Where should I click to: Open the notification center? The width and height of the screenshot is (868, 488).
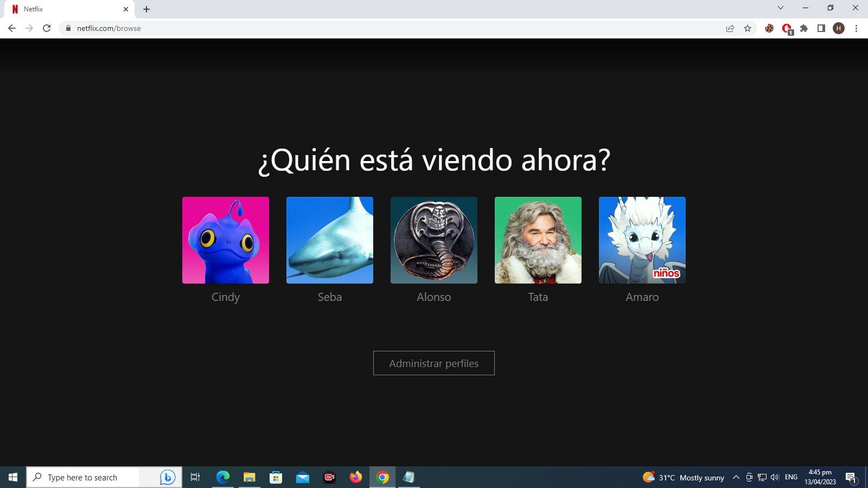tap(851, 477)
